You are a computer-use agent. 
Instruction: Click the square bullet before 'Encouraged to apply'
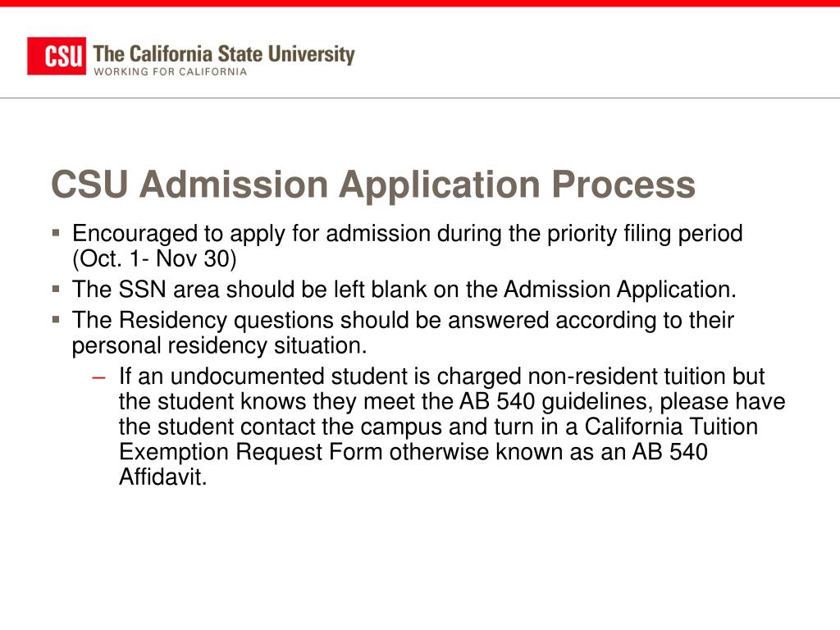[57, 232]
